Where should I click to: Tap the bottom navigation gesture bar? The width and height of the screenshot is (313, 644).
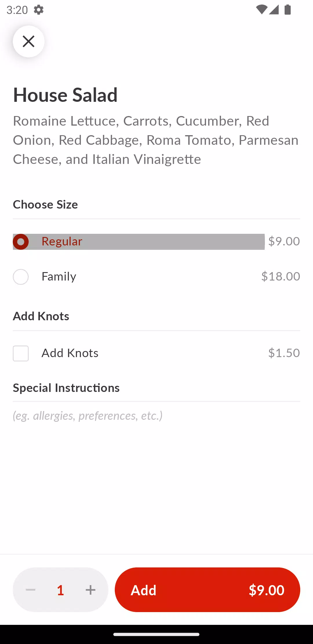tap(156, 634)
